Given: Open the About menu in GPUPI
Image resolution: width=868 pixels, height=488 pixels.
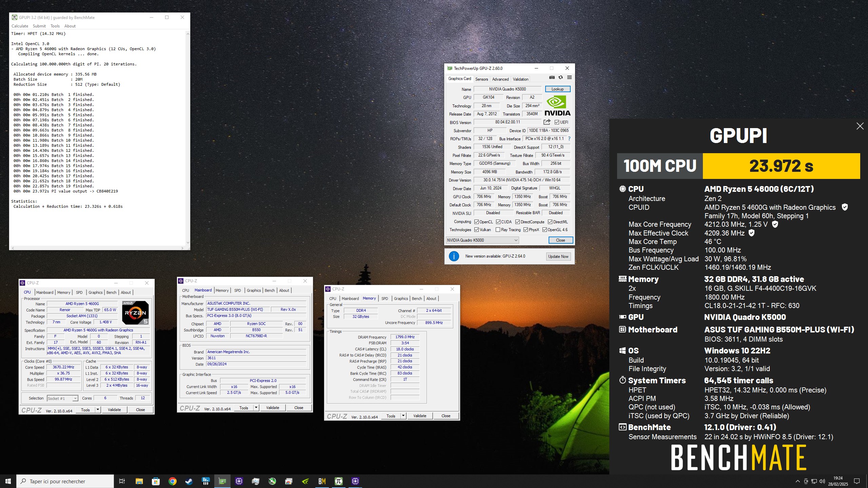Looking at the screenshot, I should pyautogui.click(x=70, y=26).
